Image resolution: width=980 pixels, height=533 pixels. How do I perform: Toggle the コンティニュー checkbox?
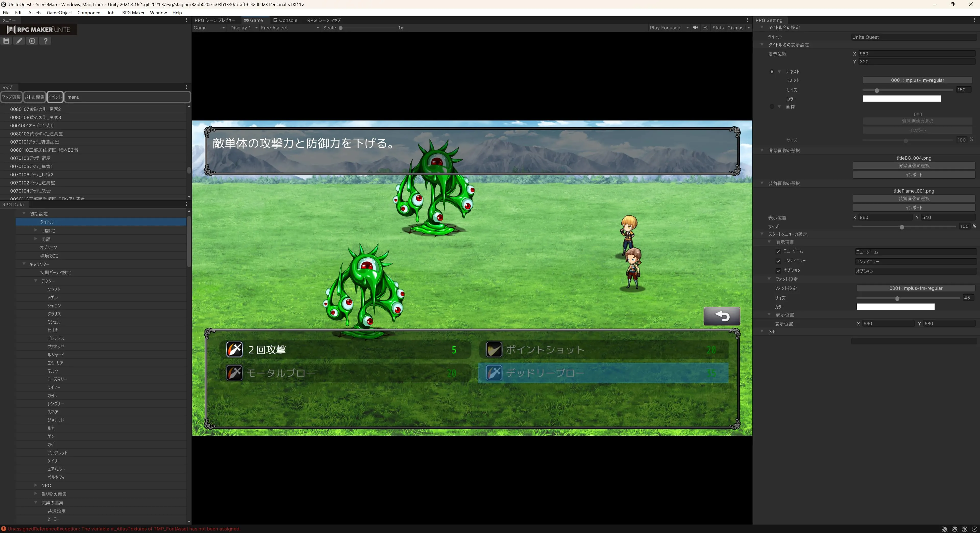(778, 261)
